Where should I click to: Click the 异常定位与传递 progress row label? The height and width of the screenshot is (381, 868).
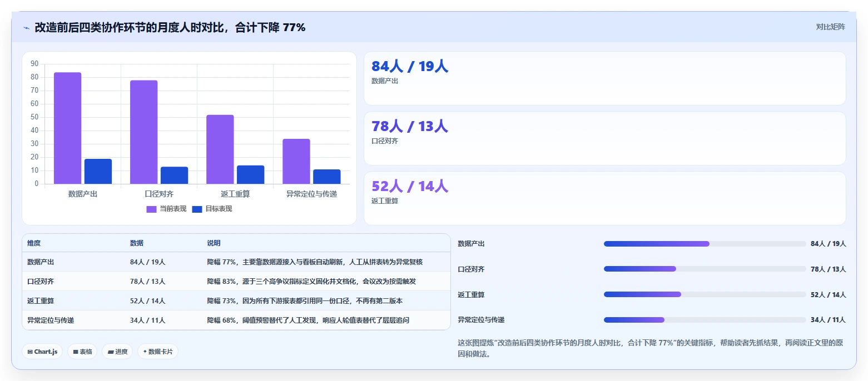click(481, 320)
